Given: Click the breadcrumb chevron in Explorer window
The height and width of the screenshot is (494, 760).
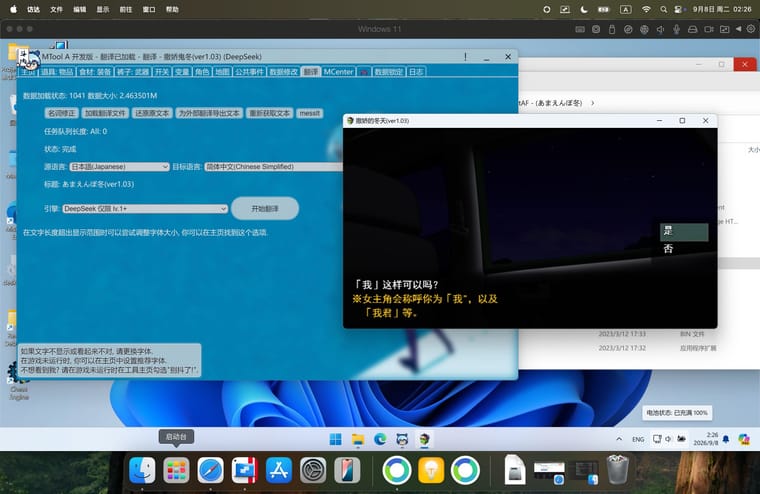Looking at the screenshot, I should [x=592, y=103].
